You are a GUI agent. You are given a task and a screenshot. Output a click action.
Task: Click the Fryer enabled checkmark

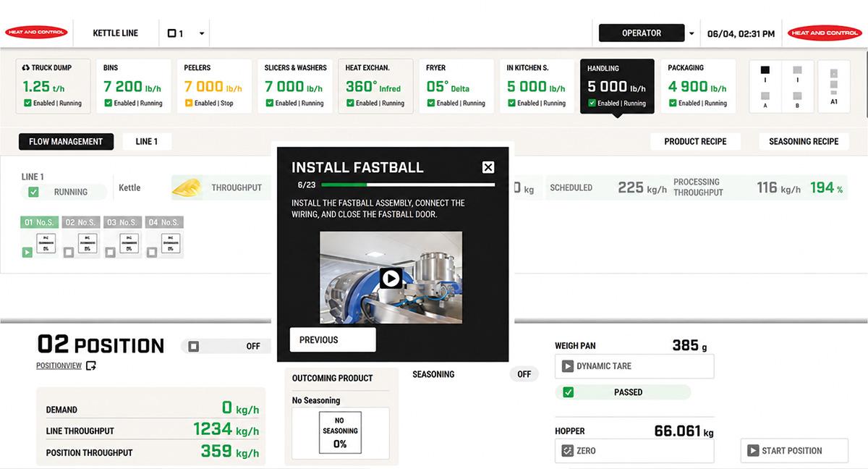(430, 103)
